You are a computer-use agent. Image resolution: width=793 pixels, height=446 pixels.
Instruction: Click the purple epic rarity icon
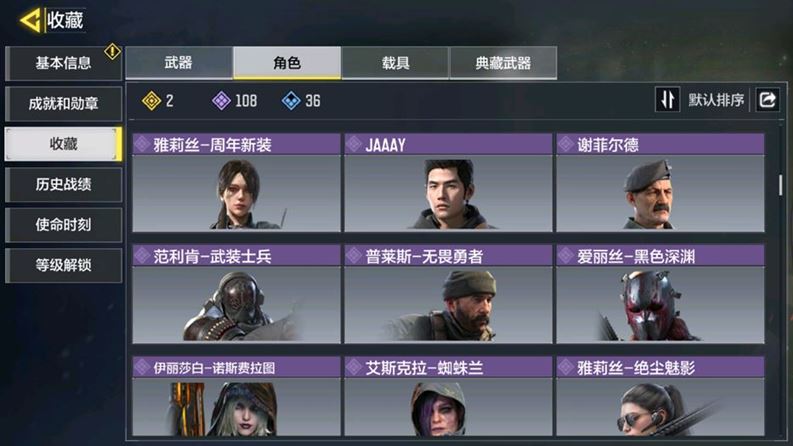point(221,101)
